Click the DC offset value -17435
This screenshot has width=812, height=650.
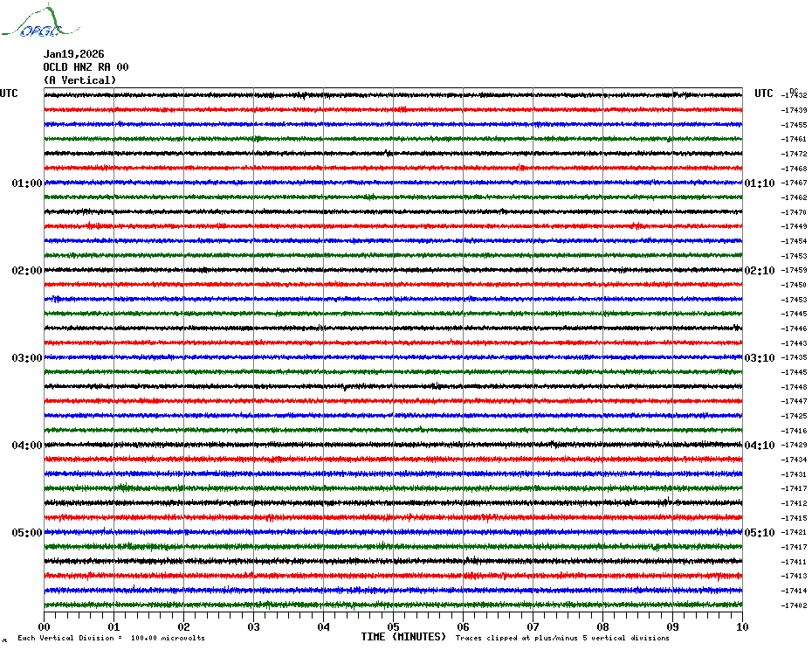pos(794,357)
